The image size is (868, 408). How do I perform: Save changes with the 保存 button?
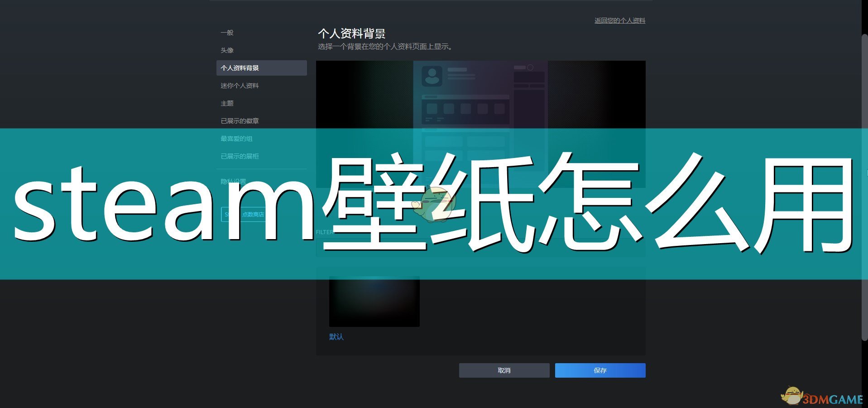(600, 370)
